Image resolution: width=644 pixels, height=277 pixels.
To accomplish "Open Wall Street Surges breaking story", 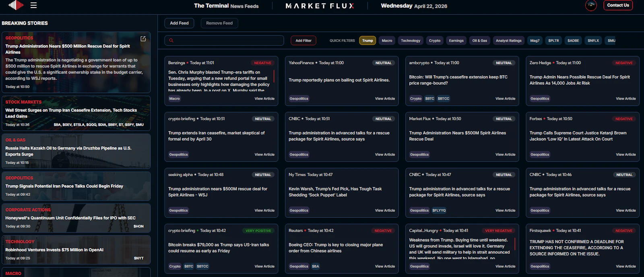I will tap(76, 113).
